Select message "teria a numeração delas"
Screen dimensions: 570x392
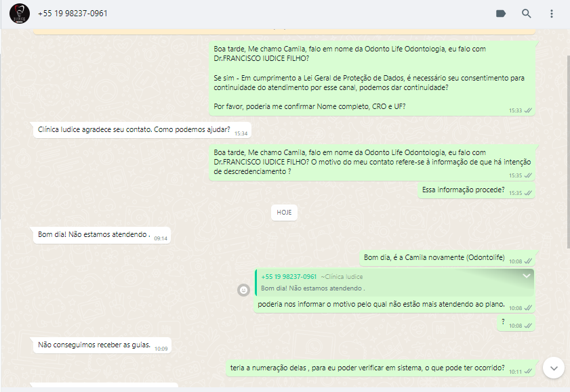pyautogui.click(x=381, y=368)
